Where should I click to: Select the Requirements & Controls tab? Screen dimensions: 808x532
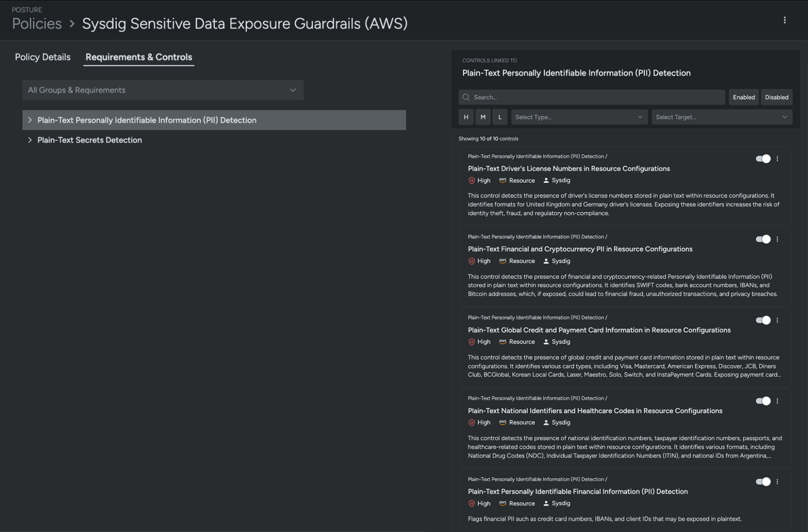pos(139,57)
